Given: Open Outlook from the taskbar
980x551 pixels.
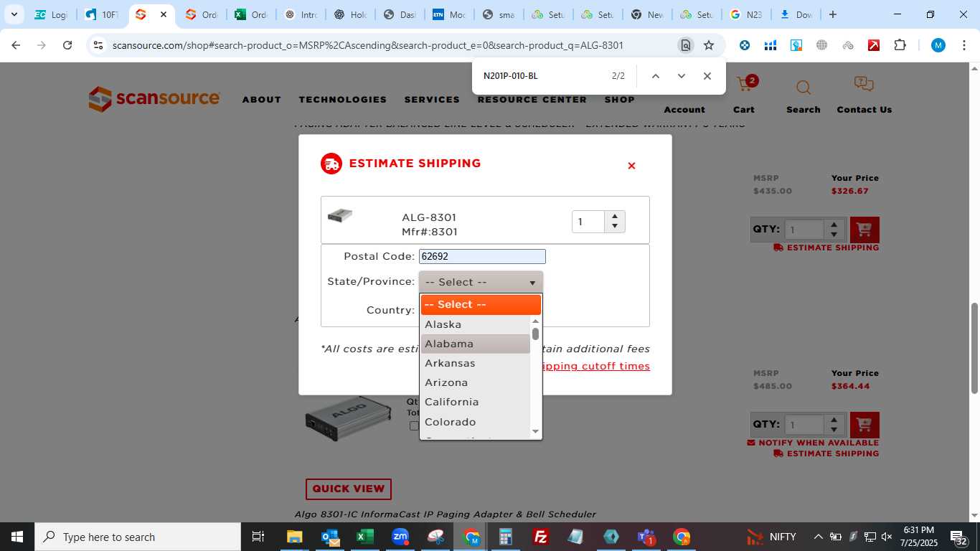Looking at the screenshot, I should 330,537.
